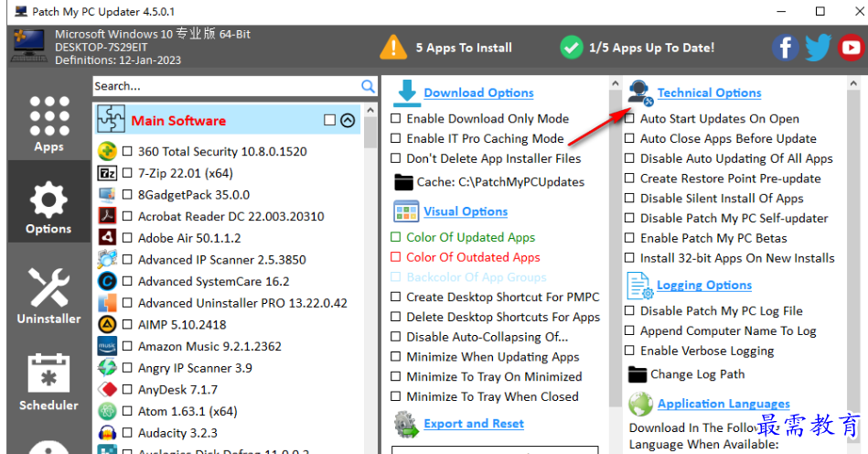The width and height of the screenshot is (868, 454).
Task: Open the Twitter bird icon
Action: (x=818, y=48)
